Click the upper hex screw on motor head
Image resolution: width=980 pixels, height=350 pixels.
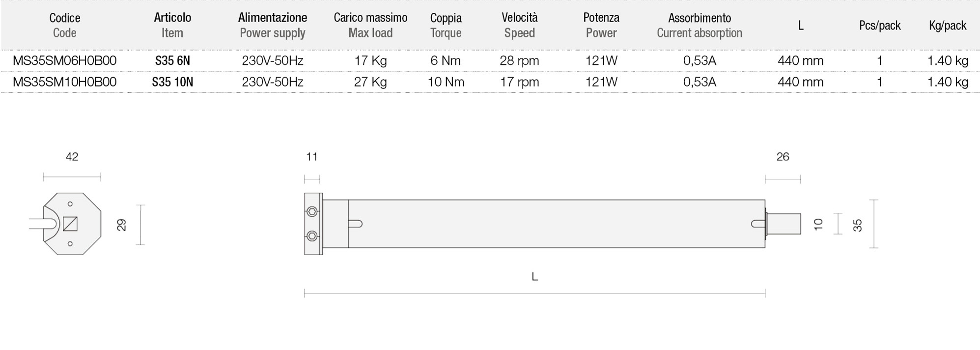312,212
